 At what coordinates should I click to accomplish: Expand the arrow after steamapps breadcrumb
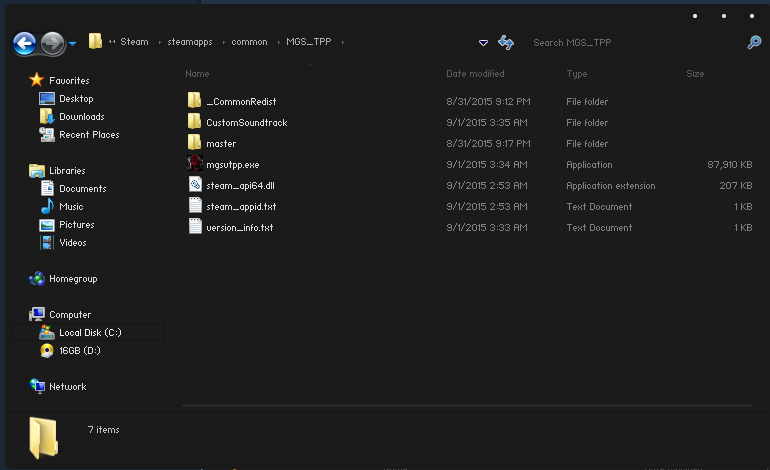coord(223,42)
